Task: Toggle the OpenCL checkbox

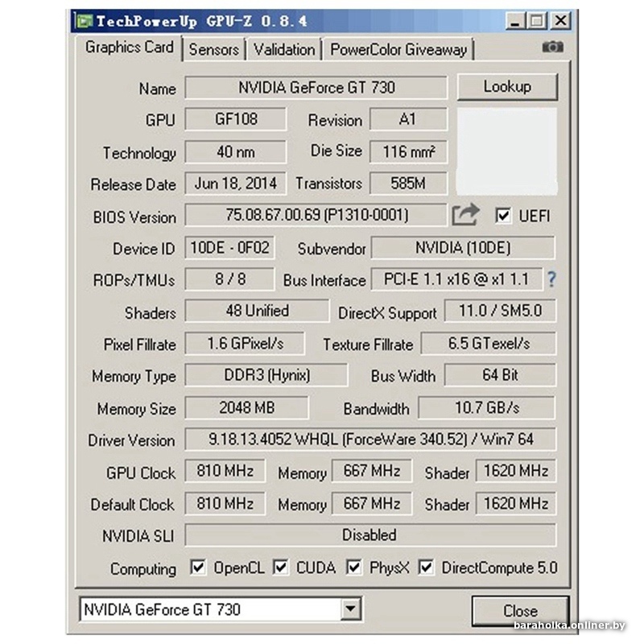Action: (x=198, y=568)
